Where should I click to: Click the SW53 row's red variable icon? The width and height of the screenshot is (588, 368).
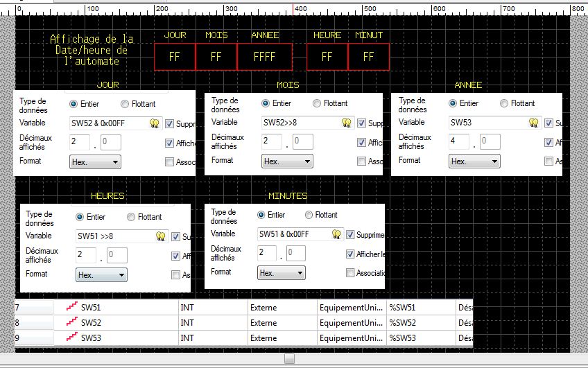(71, 338)
